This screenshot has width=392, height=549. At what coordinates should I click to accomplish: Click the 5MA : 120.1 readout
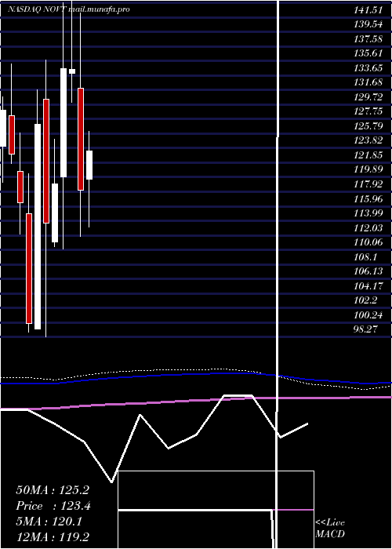[x=49, y=522]
